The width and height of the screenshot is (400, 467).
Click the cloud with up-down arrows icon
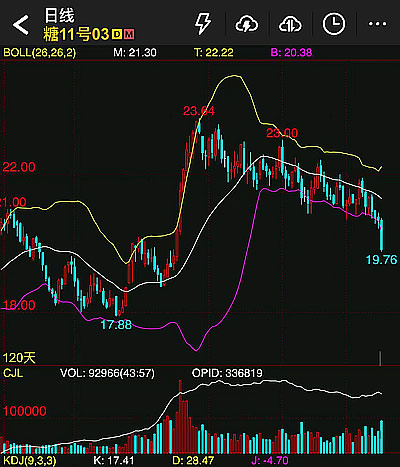pos(290,24)
